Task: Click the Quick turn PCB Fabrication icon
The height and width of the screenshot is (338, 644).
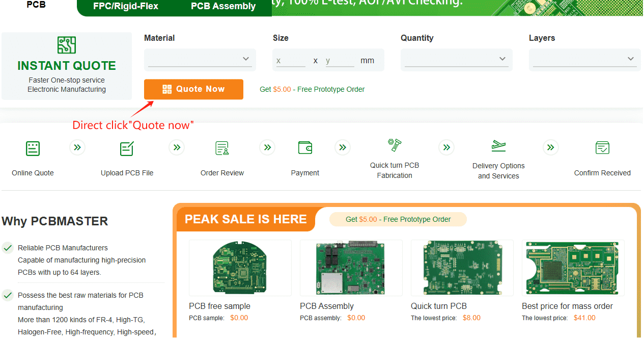Action: coord(395,145)
